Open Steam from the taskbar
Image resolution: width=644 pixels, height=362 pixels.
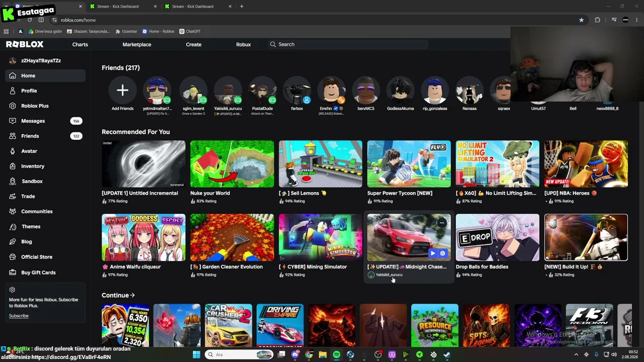pyautogui.click(x=447, y=354)
